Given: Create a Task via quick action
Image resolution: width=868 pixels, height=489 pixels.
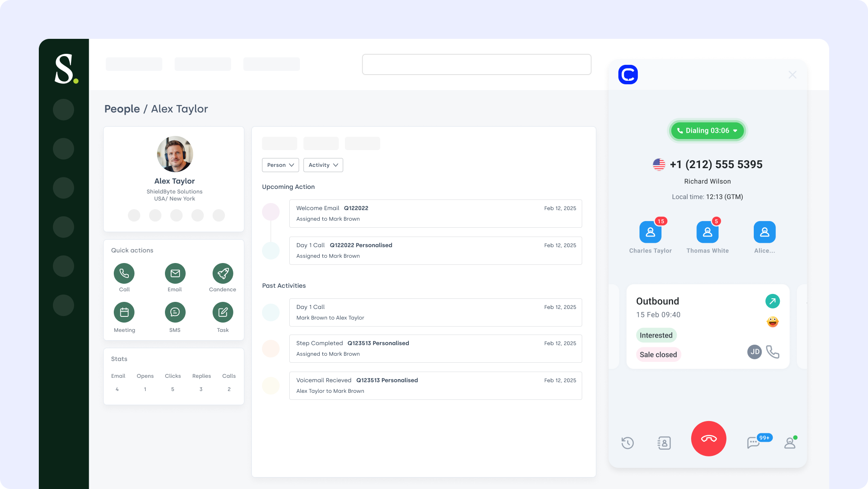Looking at the screenshot, I should tap(223, 312).
